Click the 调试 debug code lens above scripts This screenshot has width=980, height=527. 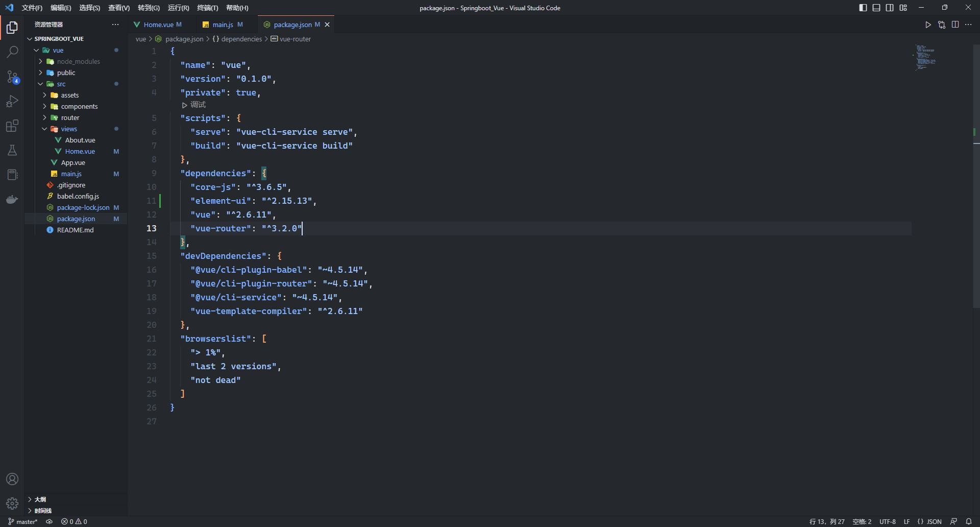[194, 105]
